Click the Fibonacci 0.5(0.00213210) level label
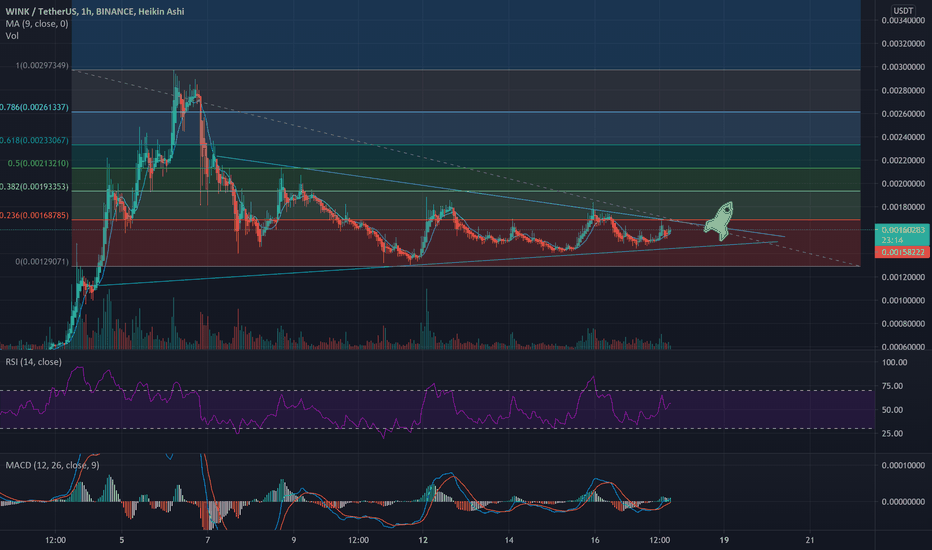 (38, 163)
